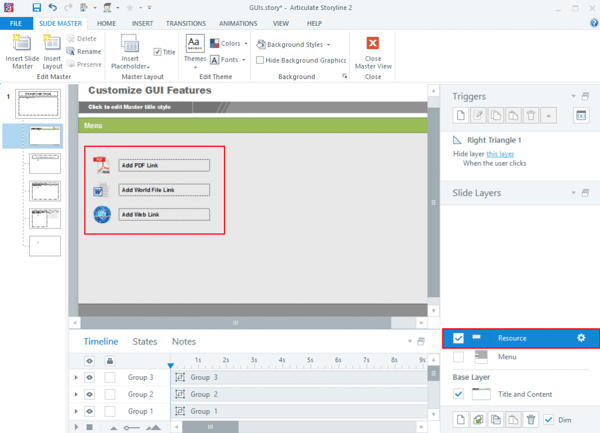Undock the Slide Layers panel
The height and width of the screenshot is (433, 600).
[x=585, y=192]
